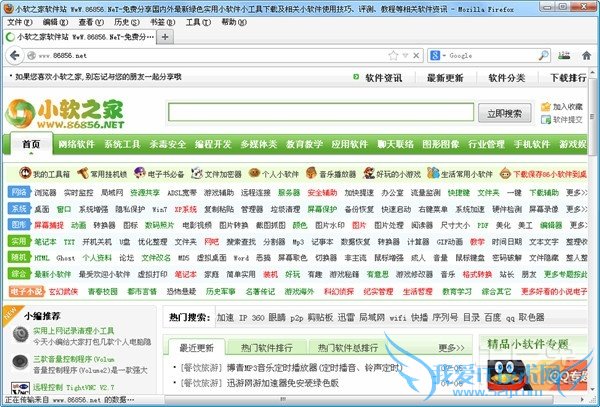The height and width of the screenshot is (407, 600).
Task: Click 我的工具箱 icon
Action: coord(25,173)
